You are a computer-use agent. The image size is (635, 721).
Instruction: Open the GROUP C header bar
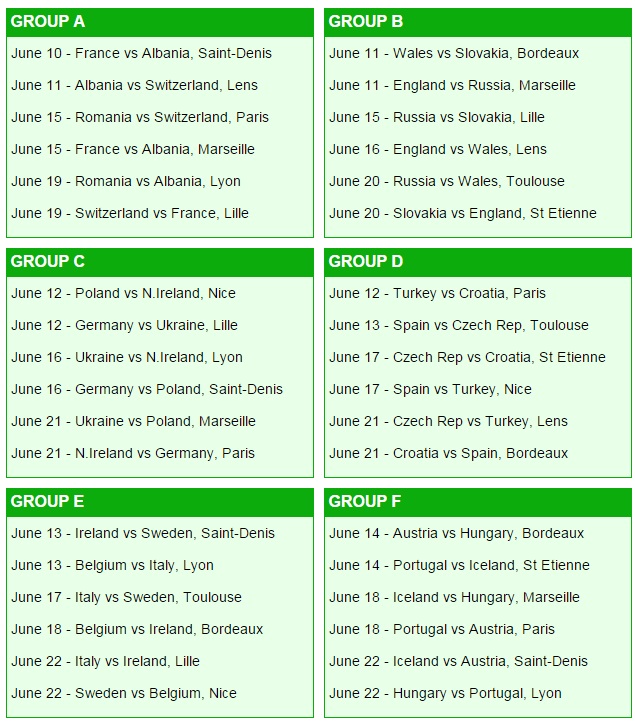coord(160,262)
